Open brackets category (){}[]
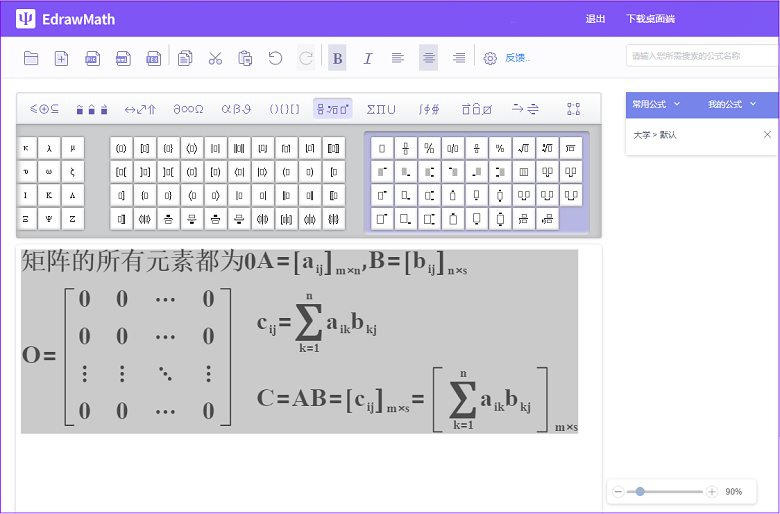The height and width of the screenshot is (514, 780). pos(285,108)
